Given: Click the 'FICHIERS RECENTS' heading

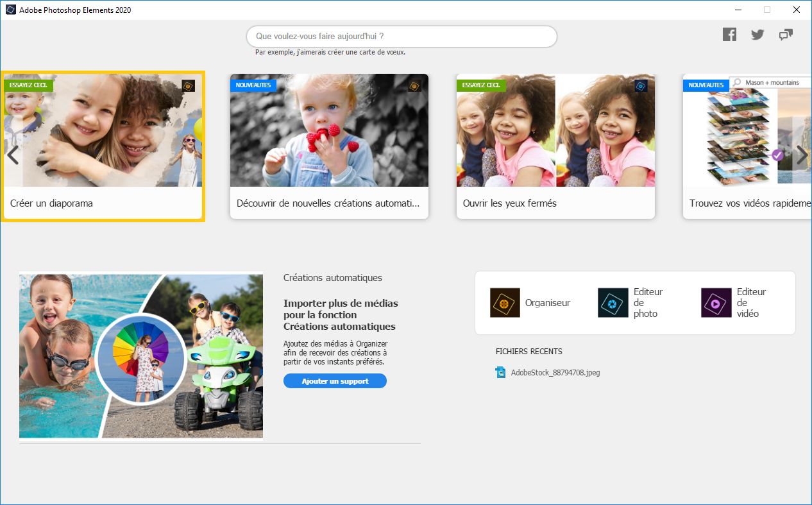Looking at the screenshot, I should pos(529,352).
